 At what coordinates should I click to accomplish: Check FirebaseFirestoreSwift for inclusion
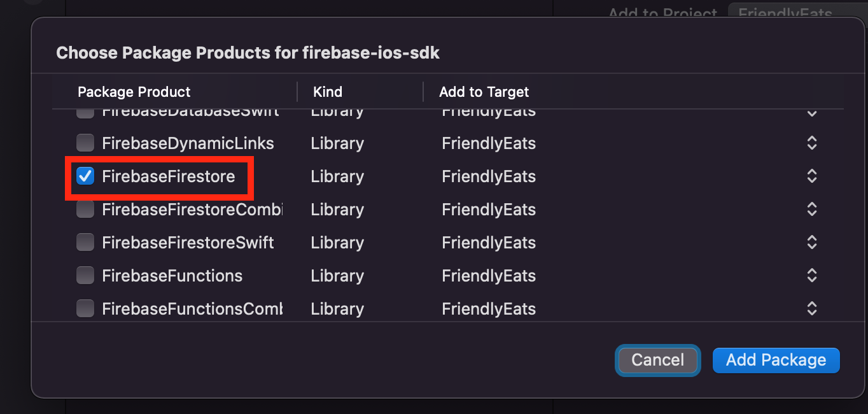tap(85, 242)
